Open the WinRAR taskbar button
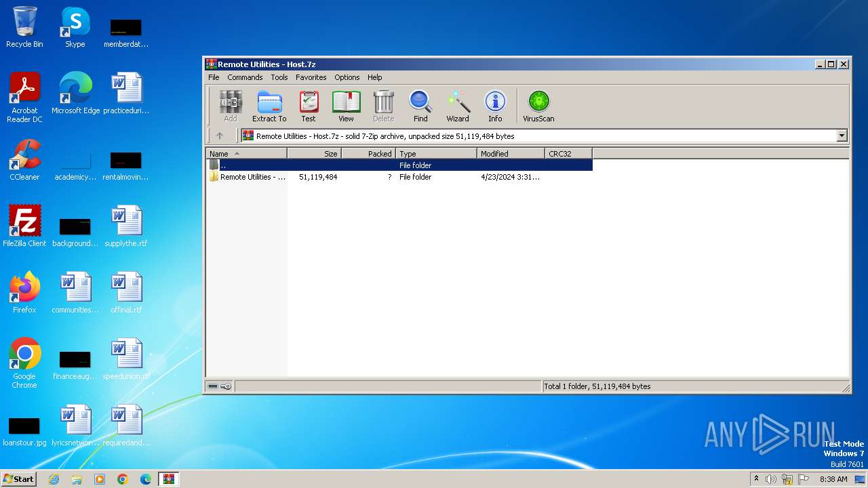 click(169, 479)
